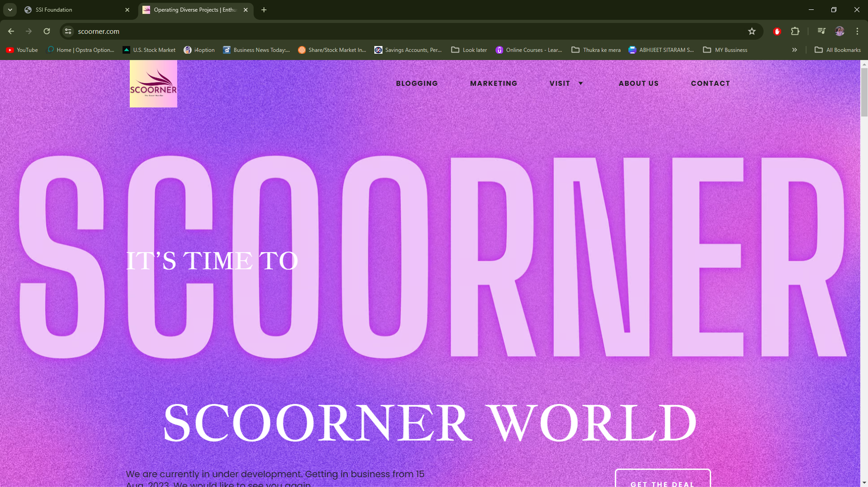Show hidden bookmarks with the double chevron
The image size is (868, 487).
pyautogui.click(x=794, y=50)
